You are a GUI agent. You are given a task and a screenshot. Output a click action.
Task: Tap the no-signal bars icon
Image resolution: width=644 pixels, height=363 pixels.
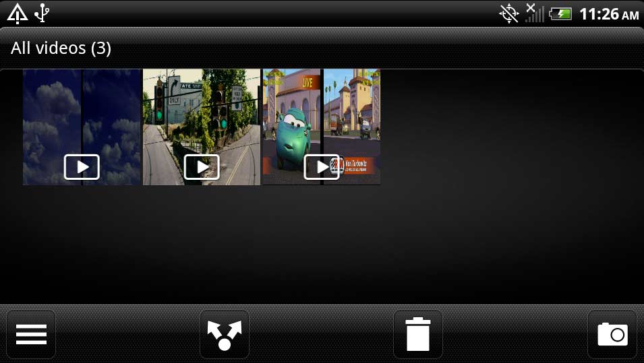point(535,13)
